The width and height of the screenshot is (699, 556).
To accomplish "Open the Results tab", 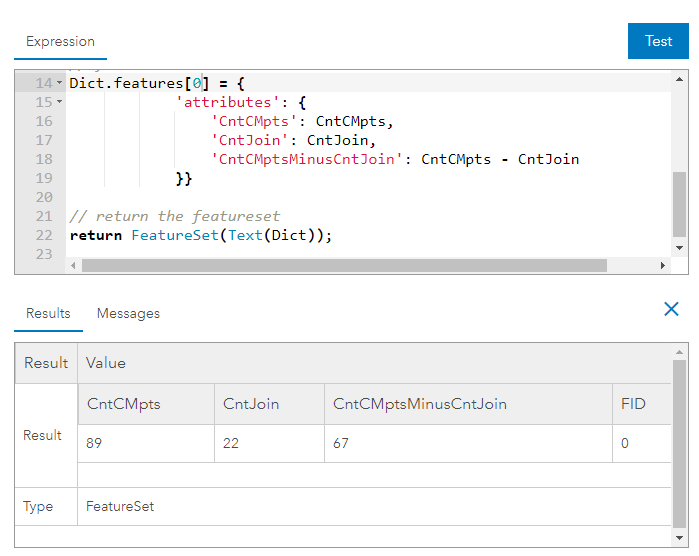I will click(48, 313).
